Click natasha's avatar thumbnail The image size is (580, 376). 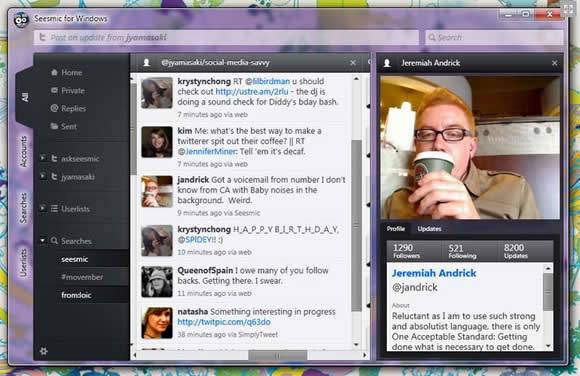click(x=157, y=323)
